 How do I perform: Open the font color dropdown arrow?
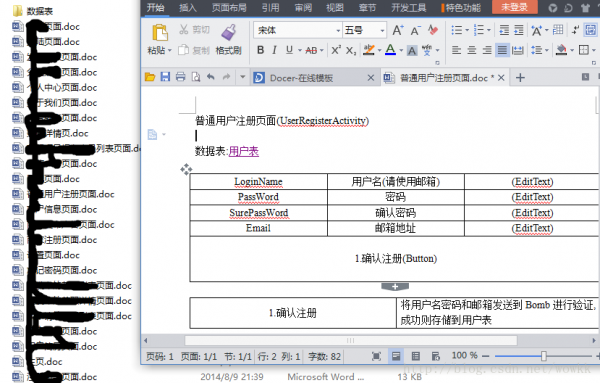pyautogui.click(x=401, y=51)
